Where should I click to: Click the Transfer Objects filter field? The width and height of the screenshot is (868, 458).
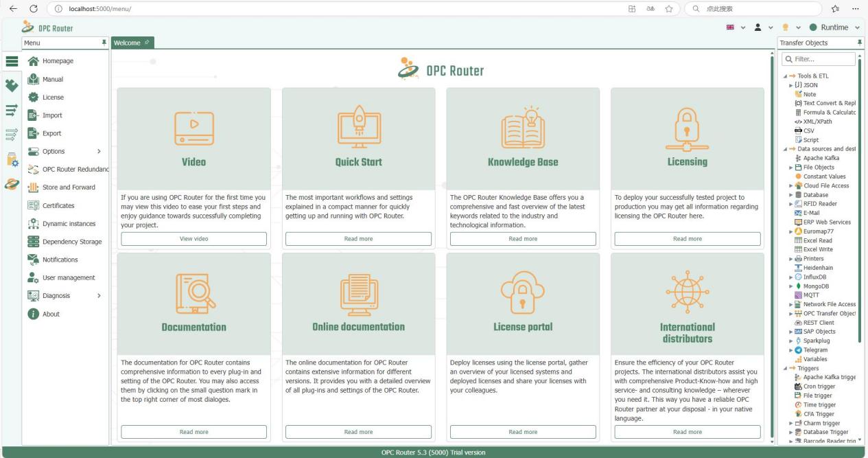pos(819,59)
